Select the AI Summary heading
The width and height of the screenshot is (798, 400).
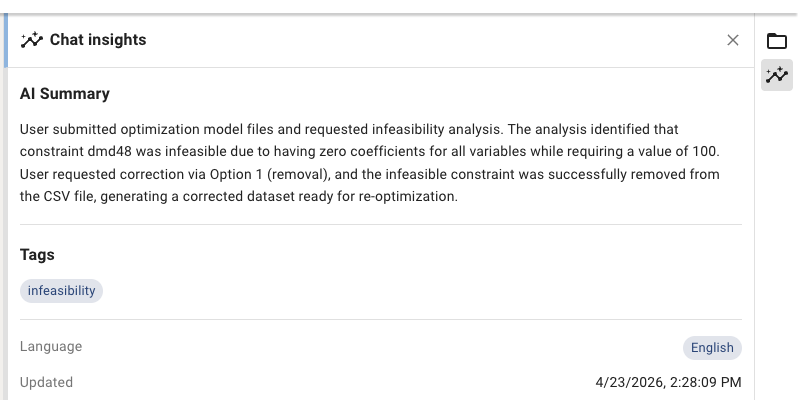pos(65,94)
